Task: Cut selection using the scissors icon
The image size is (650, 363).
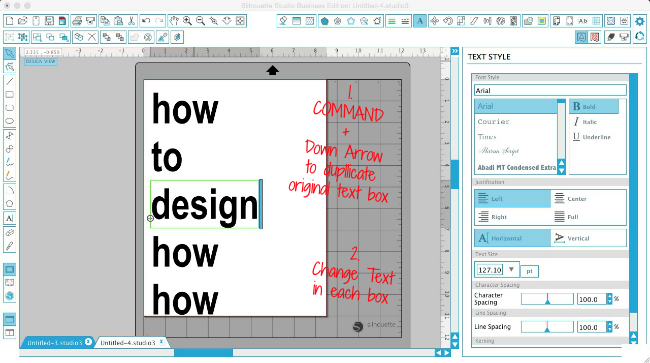Action: (131, 21)
